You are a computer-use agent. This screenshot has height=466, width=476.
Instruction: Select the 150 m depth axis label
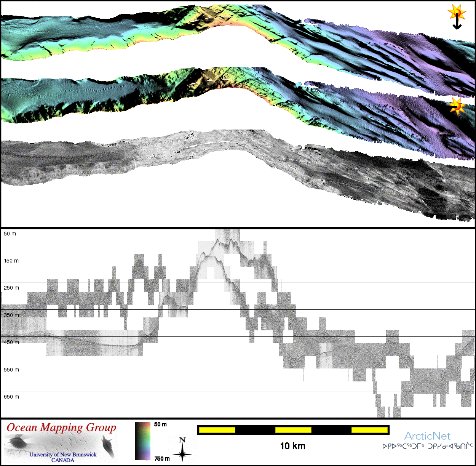pyautogui.click(x=11, y=261)
